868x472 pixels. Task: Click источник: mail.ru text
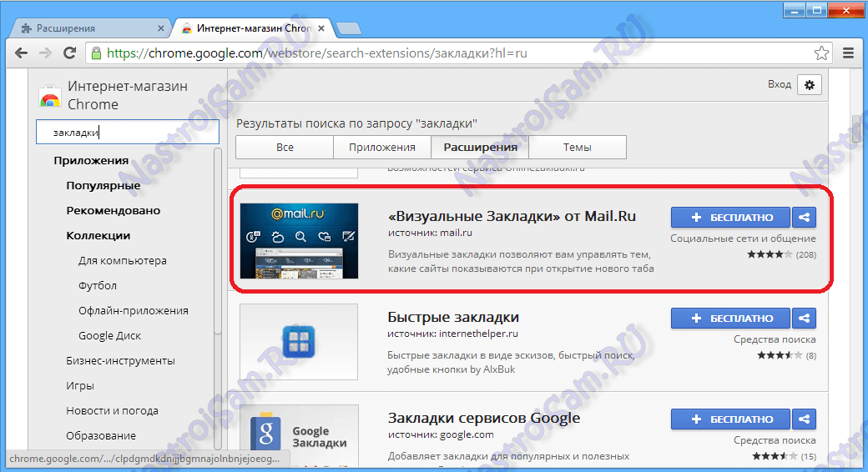click(430, 233)
